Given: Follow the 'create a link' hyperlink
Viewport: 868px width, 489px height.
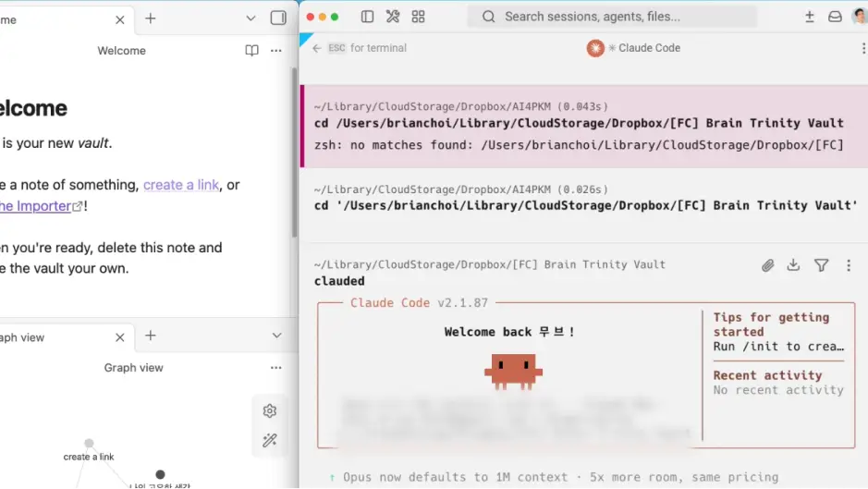Looking at the screenshot, I should [181, 185].
